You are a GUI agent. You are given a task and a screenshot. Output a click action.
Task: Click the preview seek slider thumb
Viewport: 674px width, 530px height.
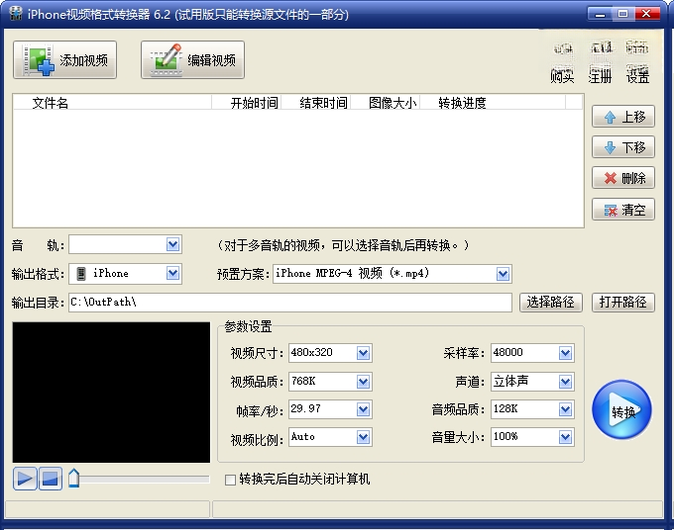coord(74,478)
